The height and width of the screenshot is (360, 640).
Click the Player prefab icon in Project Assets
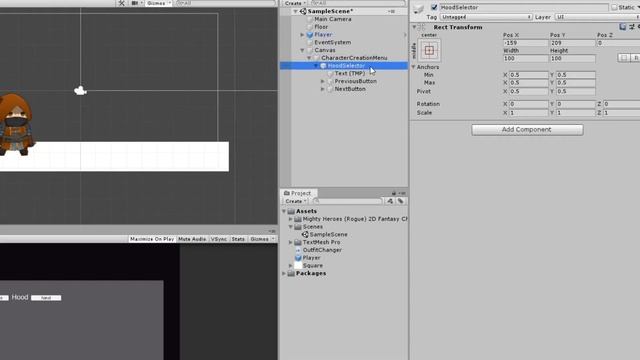pyautogui.click(x=298, y=258)
